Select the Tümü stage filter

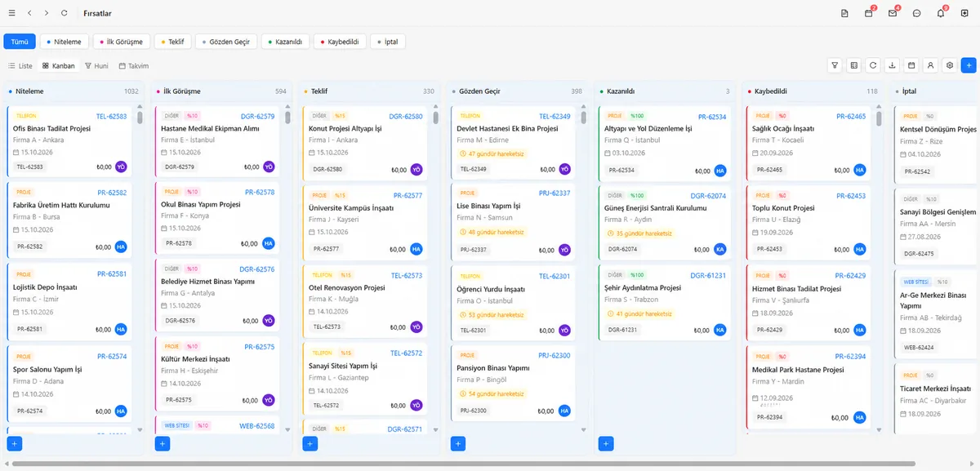tap(20, 42)
